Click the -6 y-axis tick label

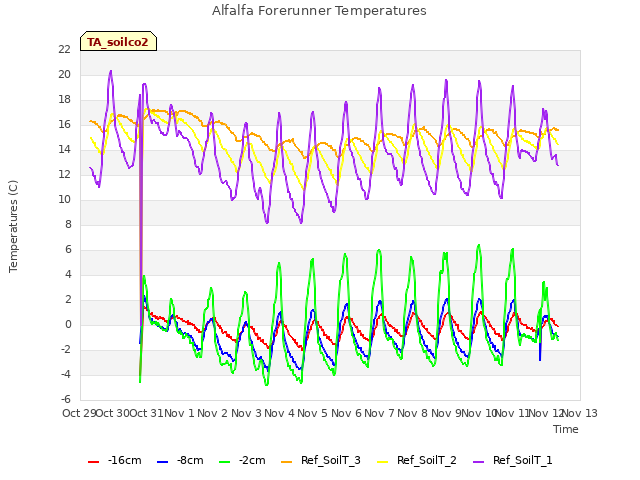click(x=66, y=399)
